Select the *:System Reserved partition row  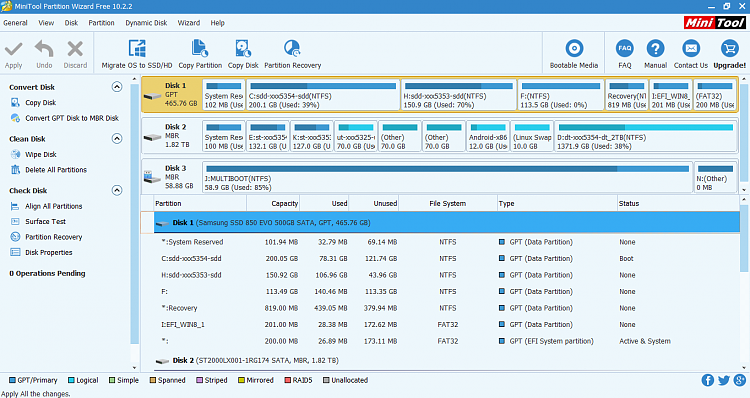click(x=446, y=242)
